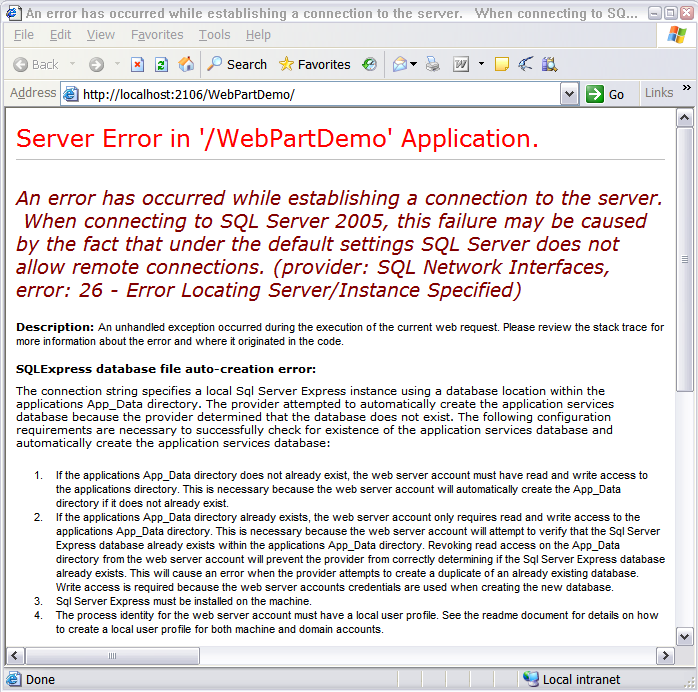
Task: Open the Tools menu
Action: [x=214, y=35]
